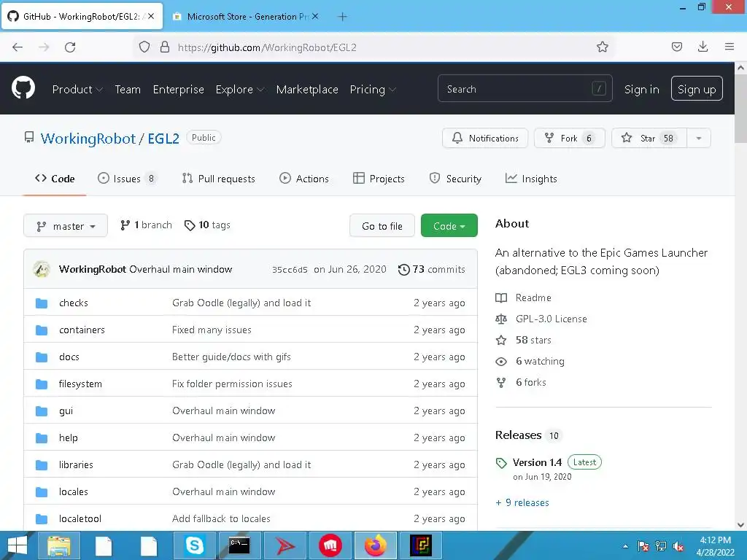Viewport: 747px width, 560px height.
Task: Click Enterprise in the header
Action: 178,90
